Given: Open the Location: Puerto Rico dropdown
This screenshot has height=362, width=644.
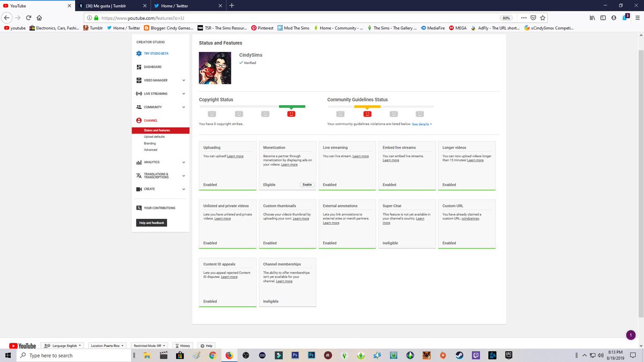Looking at the screenshot, I should pyautogui.click(x=108, y=346).
